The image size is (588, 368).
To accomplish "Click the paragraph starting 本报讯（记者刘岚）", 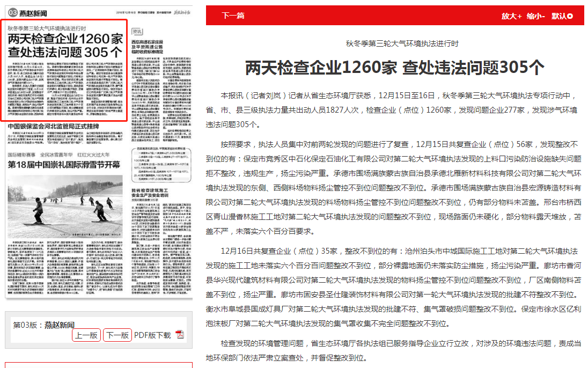I will click(x=393, y=110).
